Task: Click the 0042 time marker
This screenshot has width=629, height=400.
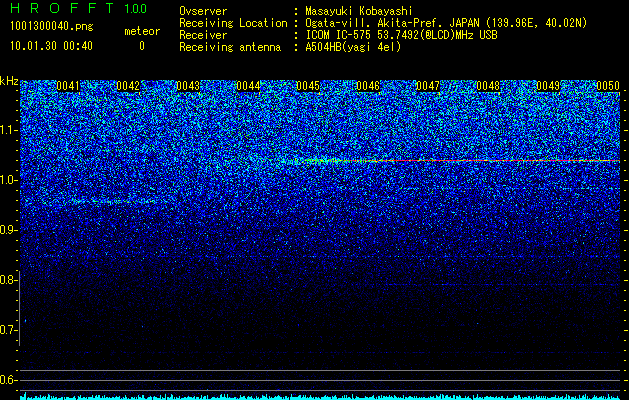Action: click(x=128, y=86)
